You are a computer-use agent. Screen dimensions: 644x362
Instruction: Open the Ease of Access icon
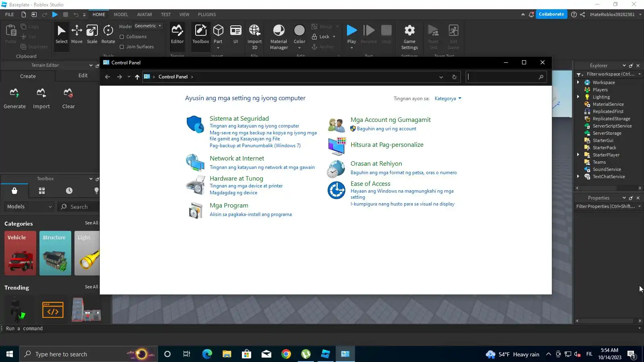point(336,190)
